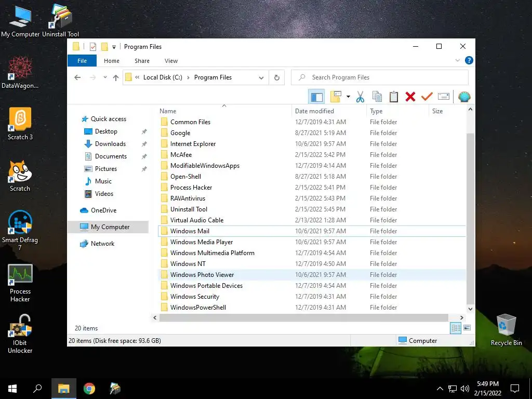Image resolution: width=532 pixels, height=399 pixels.
Task: Open Chrome from the taskbar
Action: click(89, 389)
